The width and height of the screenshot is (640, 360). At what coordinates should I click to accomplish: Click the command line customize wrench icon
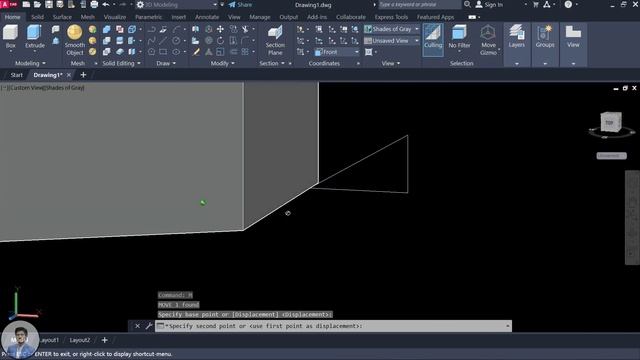[x=149, y=326]
